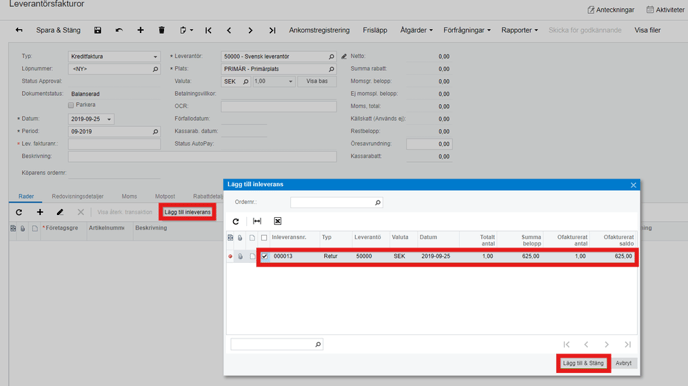Click Visa filer
688x386 pixels.
tap(647, 30)
